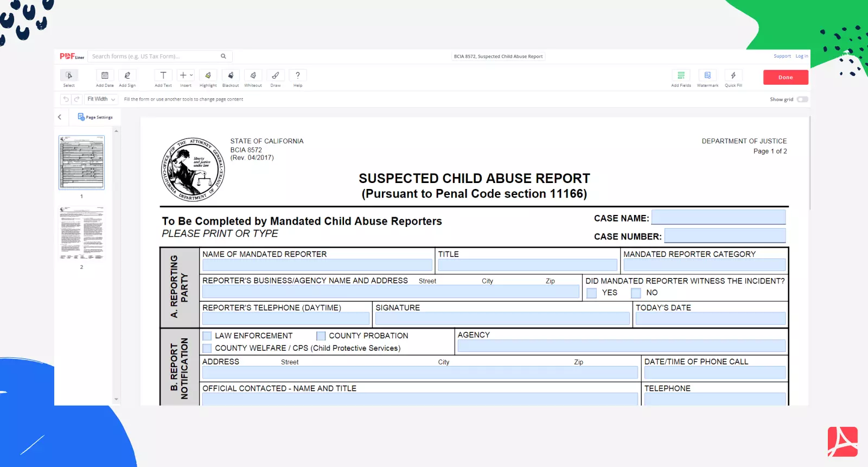Click the thumbnail panel scroll up arrow

(116, 131)
